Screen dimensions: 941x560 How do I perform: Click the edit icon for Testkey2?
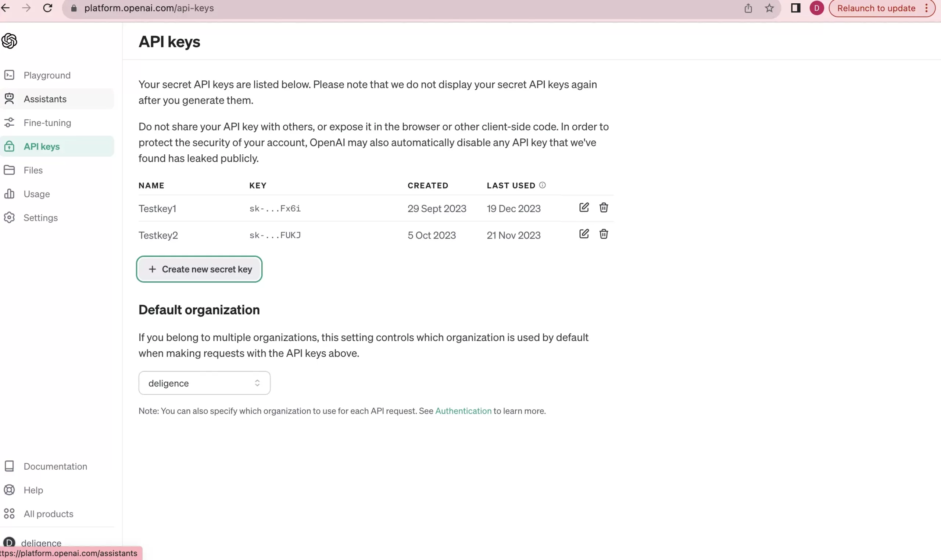point(584,234)
